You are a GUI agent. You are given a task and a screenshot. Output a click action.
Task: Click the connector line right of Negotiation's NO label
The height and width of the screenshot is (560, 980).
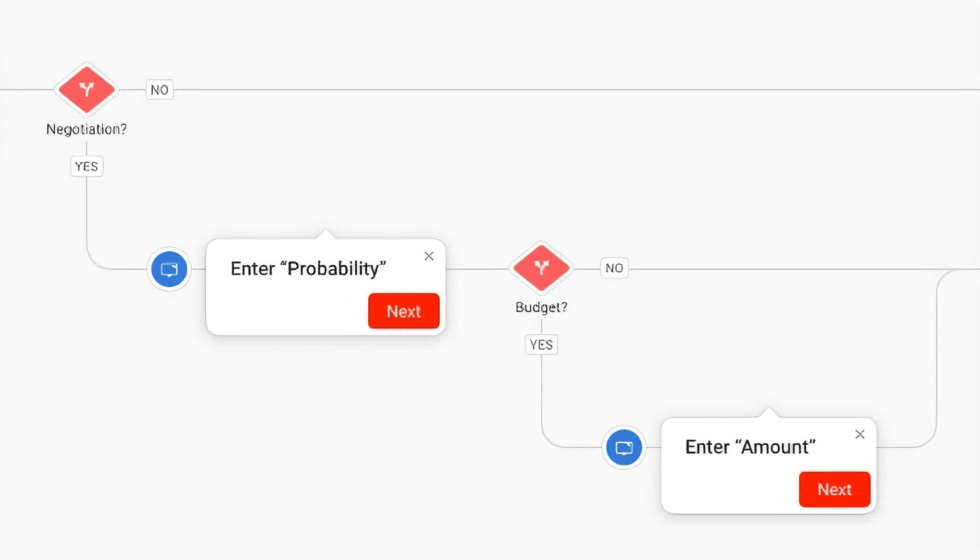point(538,90)
